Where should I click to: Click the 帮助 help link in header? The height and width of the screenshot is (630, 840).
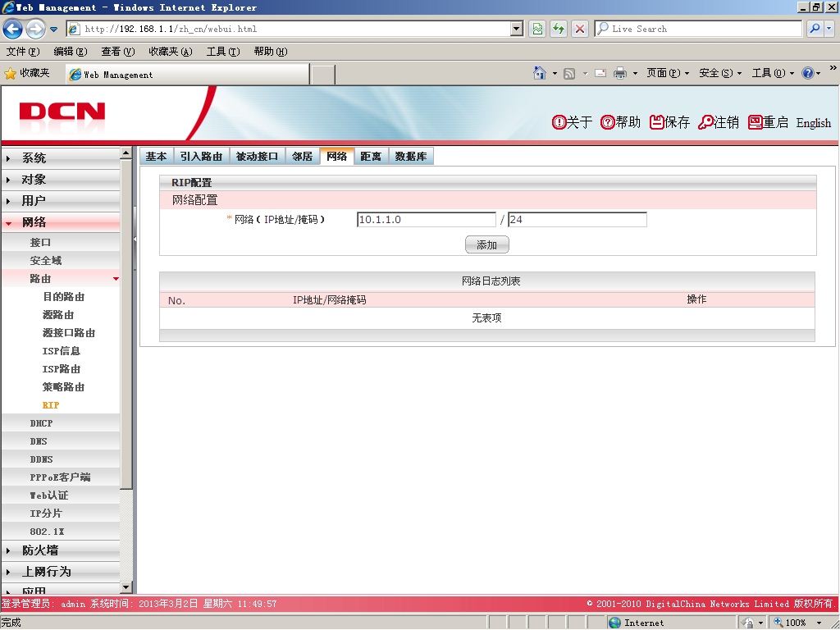point(620,123)
